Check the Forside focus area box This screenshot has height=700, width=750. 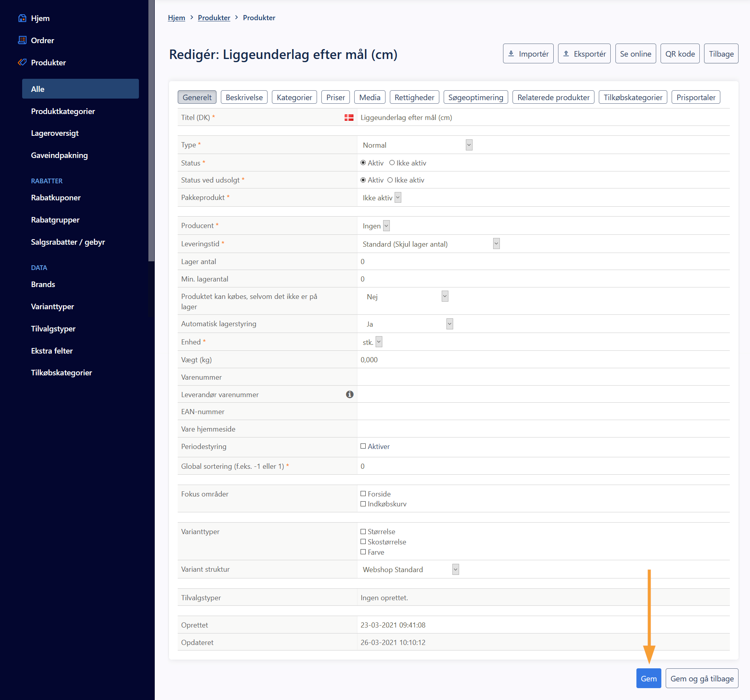tap(363, 494)
